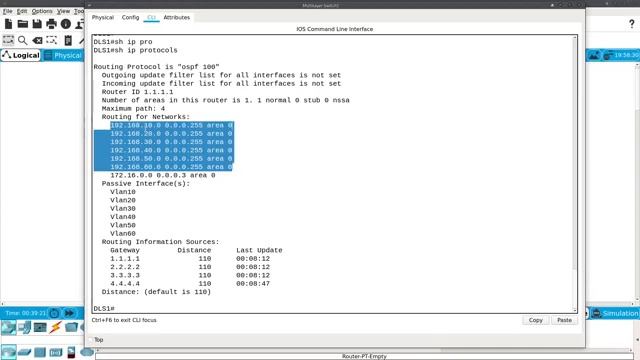Click the Vlan30 passive interface entry
Screen dimensions: 640x360
click(123, 209)
